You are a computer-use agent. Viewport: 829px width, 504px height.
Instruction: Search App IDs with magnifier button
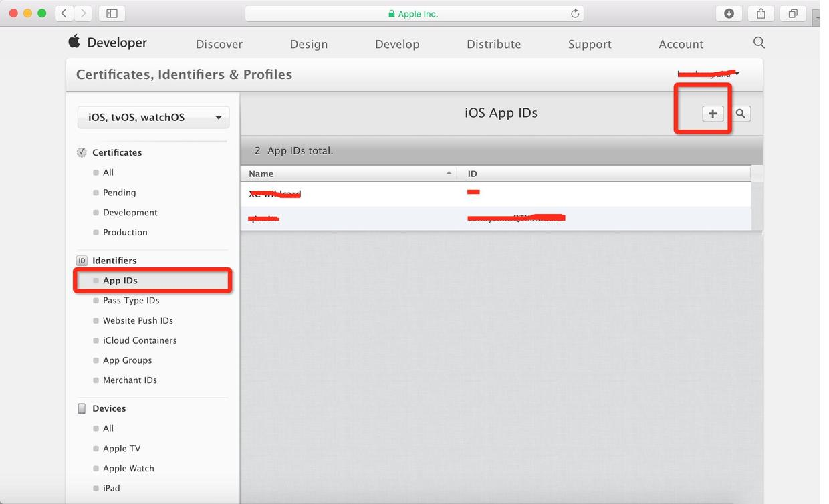click(x=741, y=114)
